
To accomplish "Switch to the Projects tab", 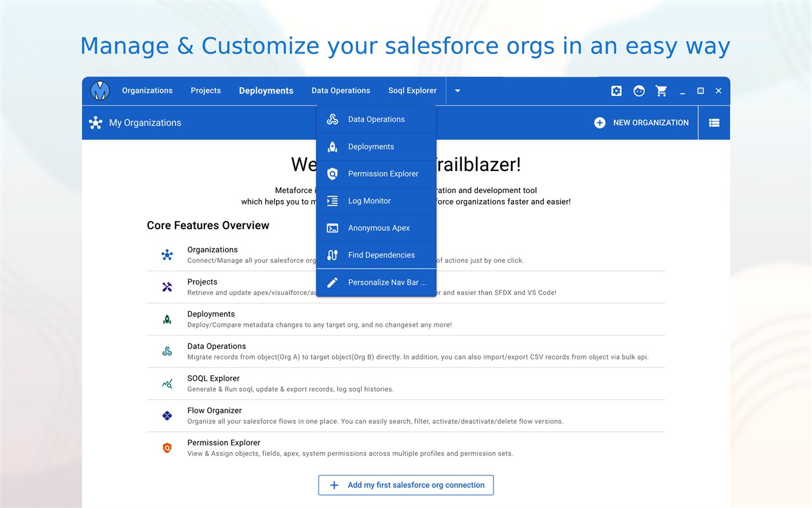I will pyautogui.click(x=206, y=91).
